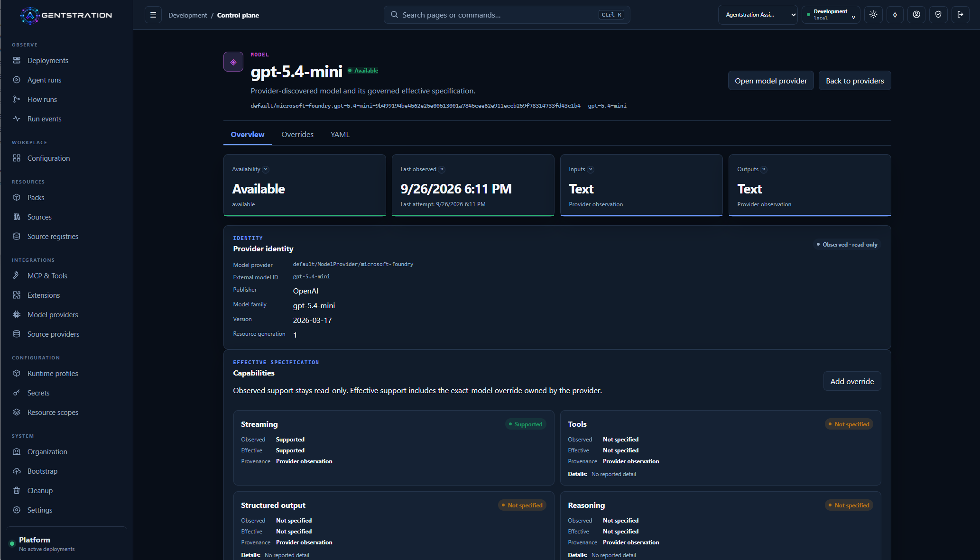Click the Agent runs play icon
The image size is (980, 560).
tap(17, 80)
